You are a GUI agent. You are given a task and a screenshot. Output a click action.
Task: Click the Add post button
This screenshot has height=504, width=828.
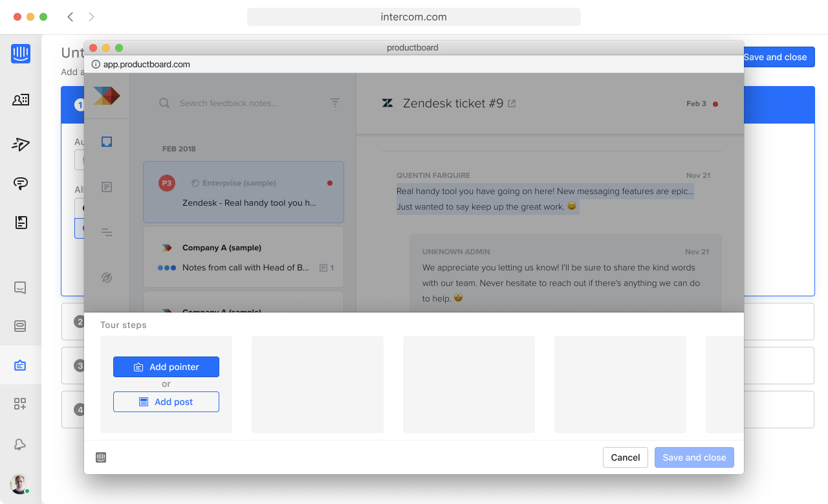point(166,402)
